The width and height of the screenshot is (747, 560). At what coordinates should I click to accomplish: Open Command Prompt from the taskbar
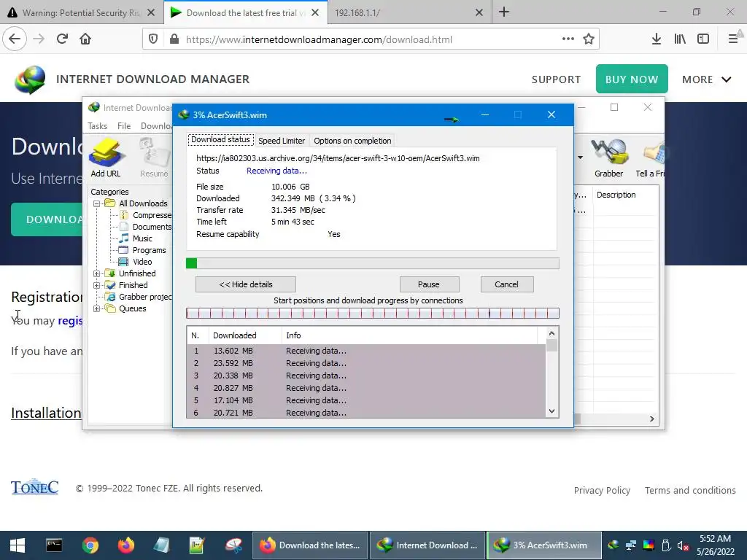coord(54,545)
